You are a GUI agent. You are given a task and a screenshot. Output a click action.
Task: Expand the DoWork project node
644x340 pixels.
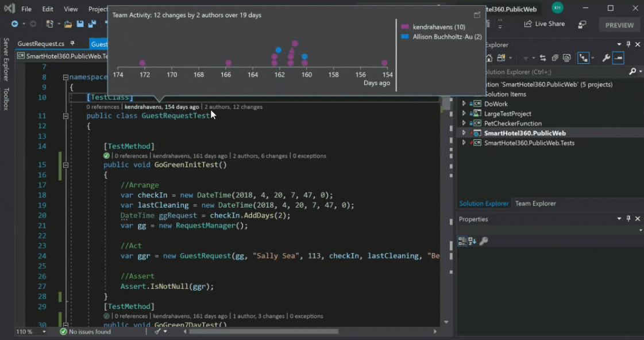tap(464, 104)
